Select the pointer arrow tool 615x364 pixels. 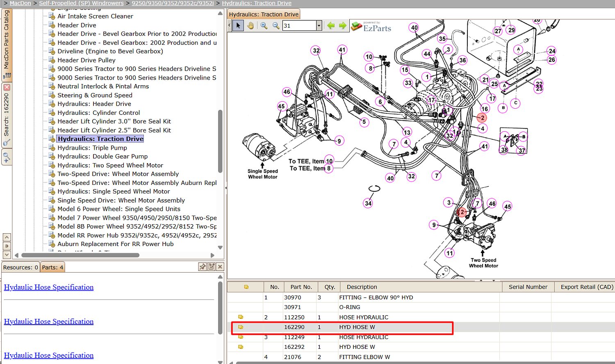238,25
